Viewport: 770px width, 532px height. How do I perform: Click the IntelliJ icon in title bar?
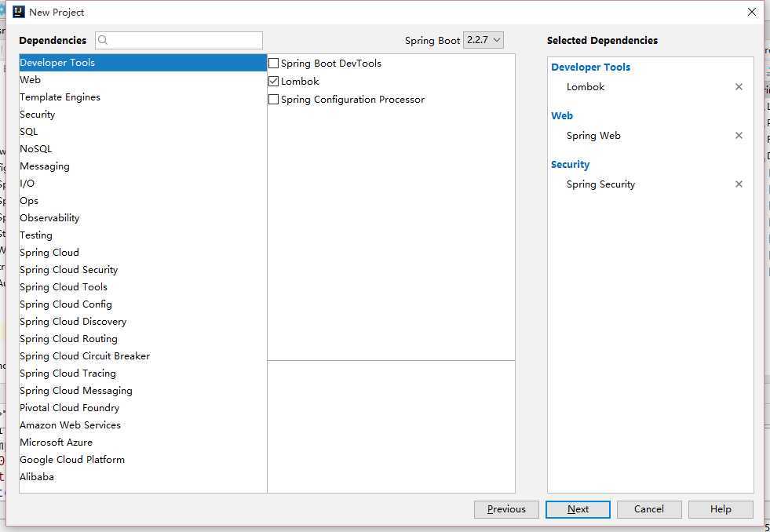pos(19,12)
